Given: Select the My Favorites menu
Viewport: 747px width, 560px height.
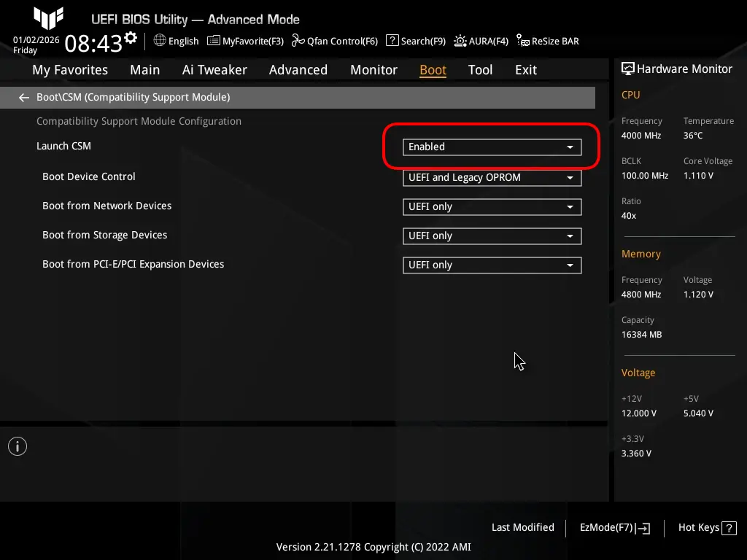Looking at the screenshot, I should [69, 69].
